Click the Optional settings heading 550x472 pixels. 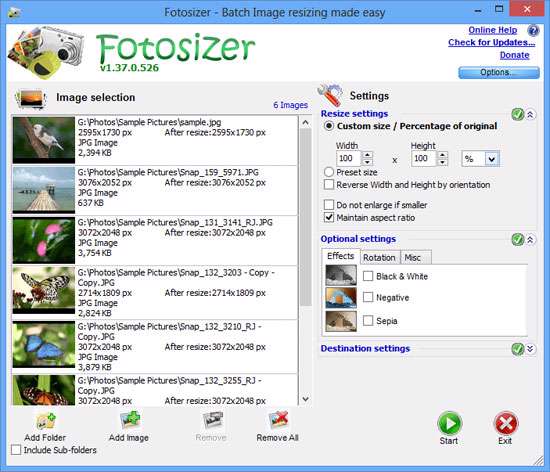tap(358, 239)
